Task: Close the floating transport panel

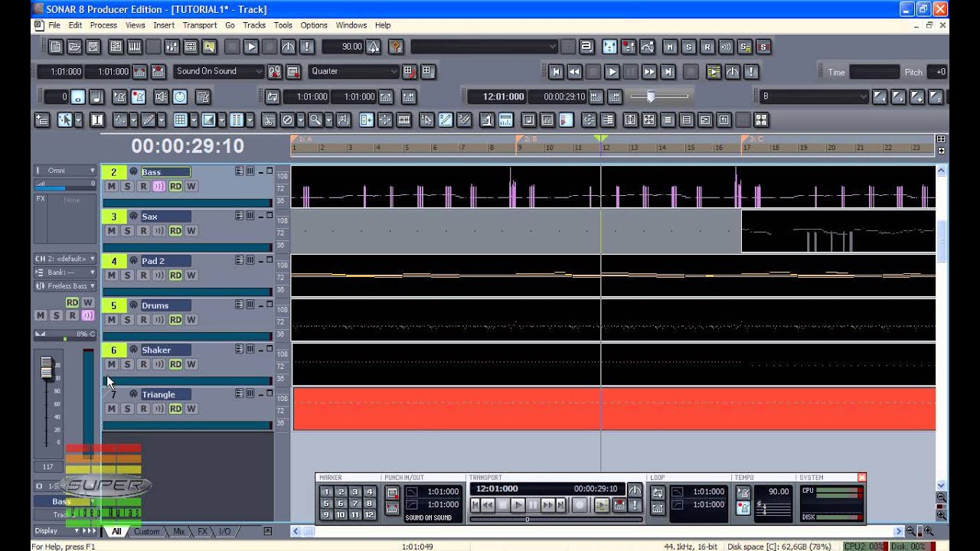Action: 861,478
